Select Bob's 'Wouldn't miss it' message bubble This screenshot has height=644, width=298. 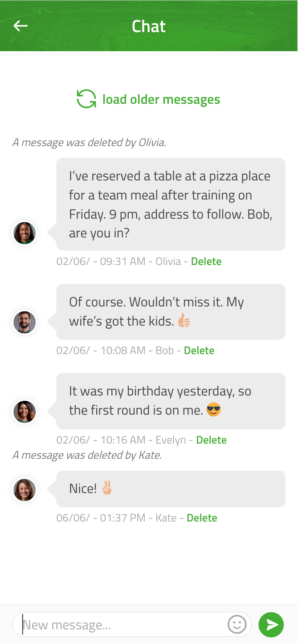click(171, 312)
